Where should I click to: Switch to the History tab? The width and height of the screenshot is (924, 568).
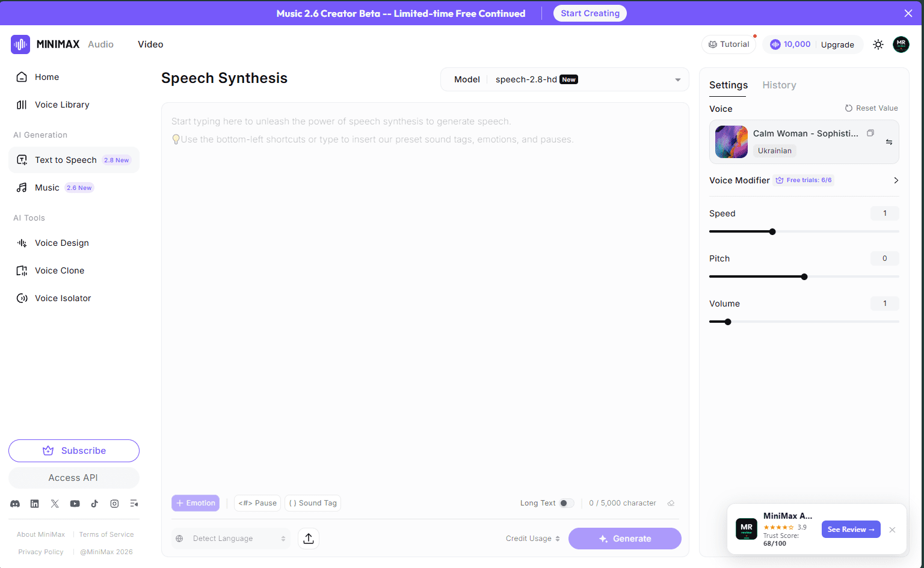tap(779, 85)
